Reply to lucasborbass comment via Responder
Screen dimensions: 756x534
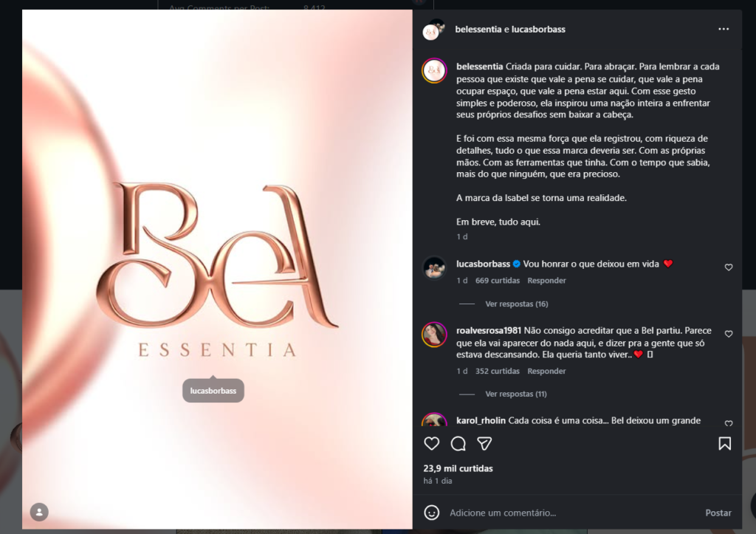546,280
